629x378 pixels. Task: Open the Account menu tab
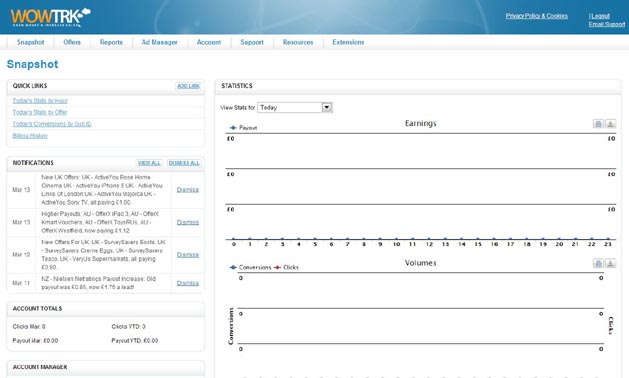[x=209, y=42]
